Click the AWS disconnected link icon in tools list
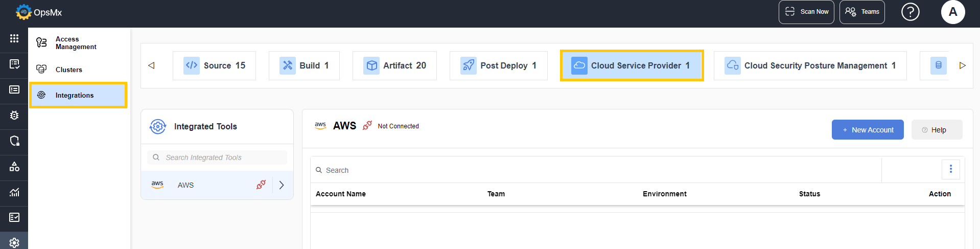 (261, 185)
